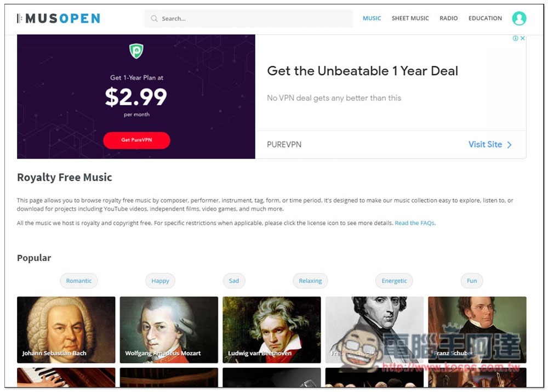Click the search magnifier icon

154,18
